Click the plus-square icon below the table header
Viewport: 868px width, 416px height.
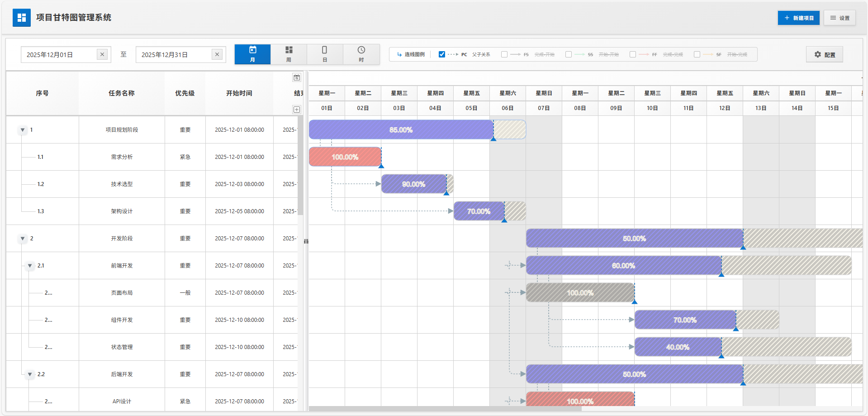pos(297,110)
